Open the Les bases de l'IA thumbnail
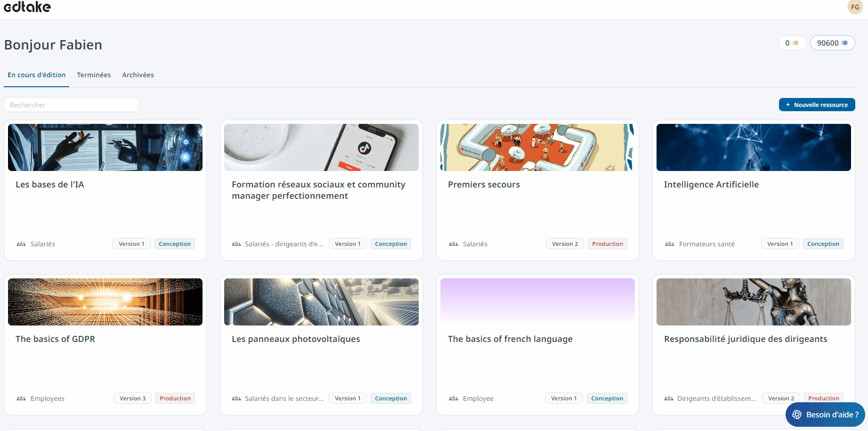The width and height of the screenshot is (868, 431). pos(105,147)
